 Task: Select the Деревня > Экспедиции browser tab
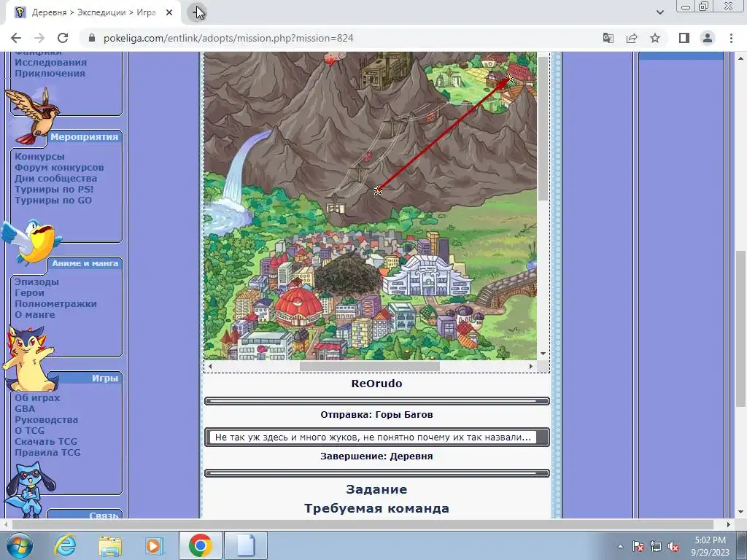[93, 12]
